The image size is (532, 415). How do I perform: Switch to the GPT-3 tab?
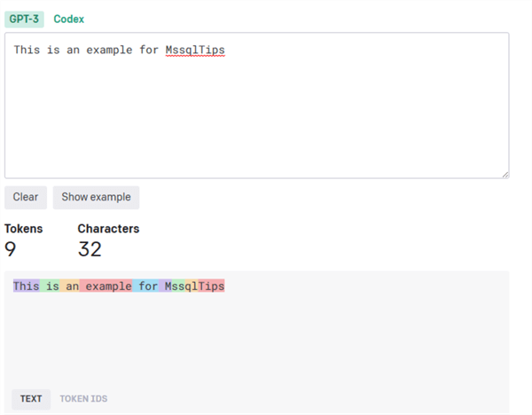(24, 19)
